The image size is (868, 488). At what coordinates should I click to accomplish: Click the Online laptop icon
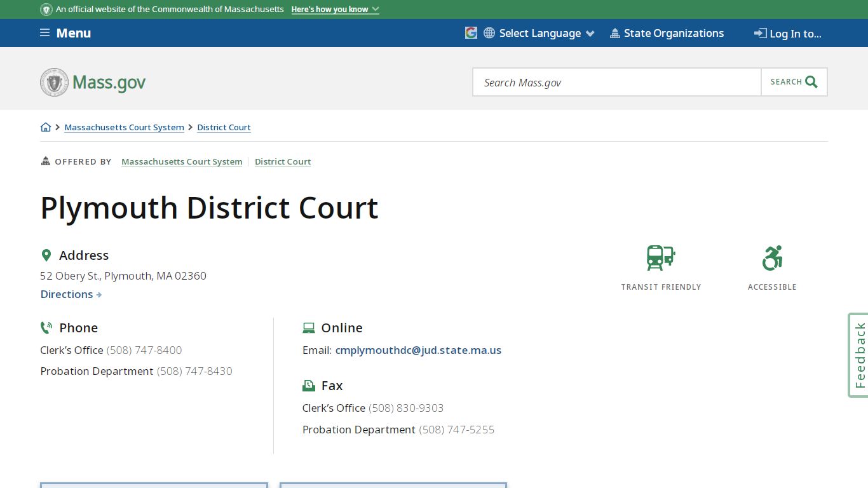(x=309, y=328)
